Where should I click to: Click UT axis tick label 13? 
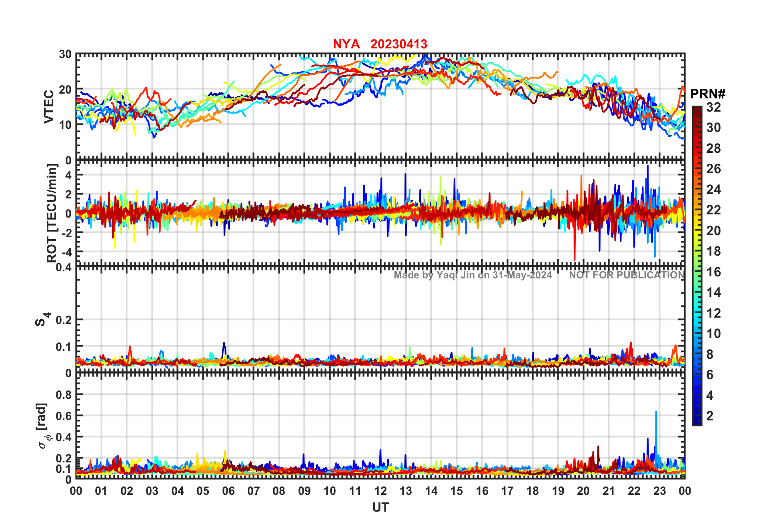[x=406, y=491]
